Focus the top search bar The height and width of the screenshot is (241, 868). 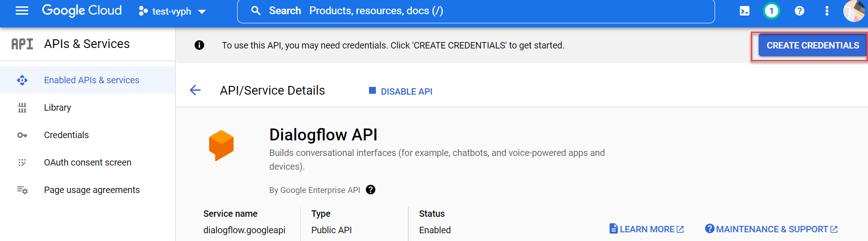(476, 11)
